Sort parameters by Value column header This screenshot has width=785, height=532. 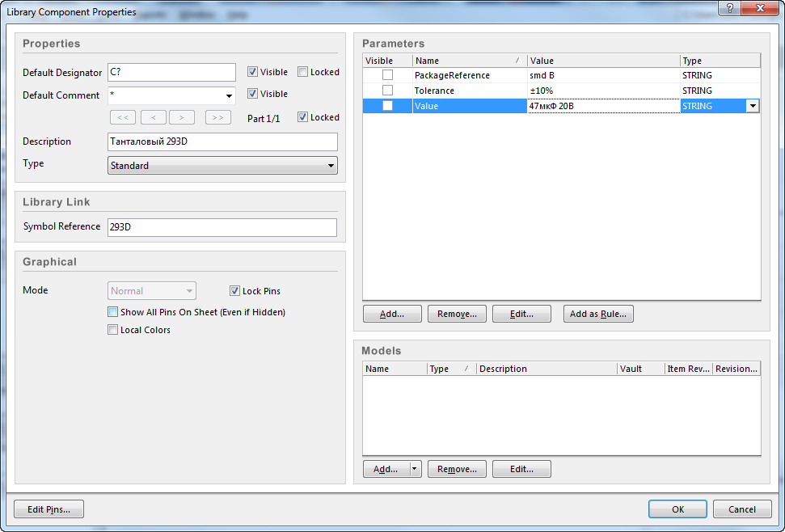point(604,61)
